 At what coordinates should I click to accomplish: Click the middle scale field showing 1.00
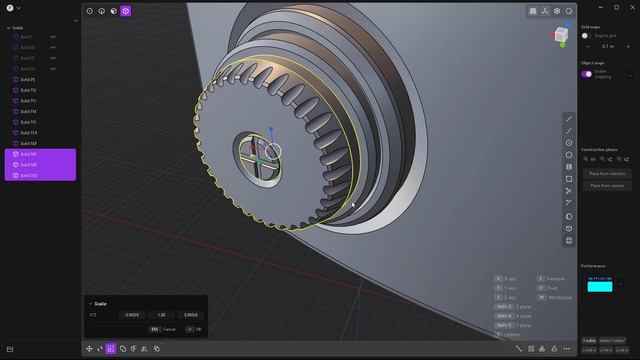click(x=162, y=315)
